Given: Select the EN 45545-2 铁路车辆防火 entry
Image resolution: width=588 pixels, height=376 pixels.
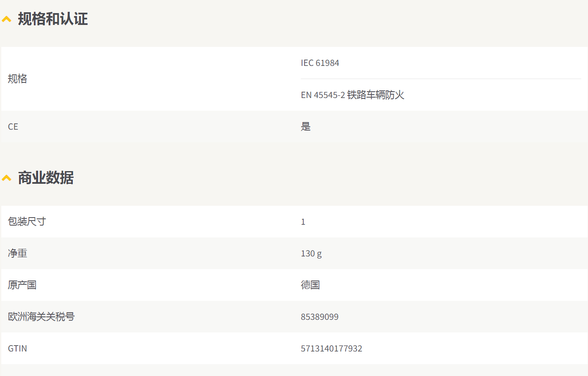Looking at the screenshot, I should (x=352, y=95).
